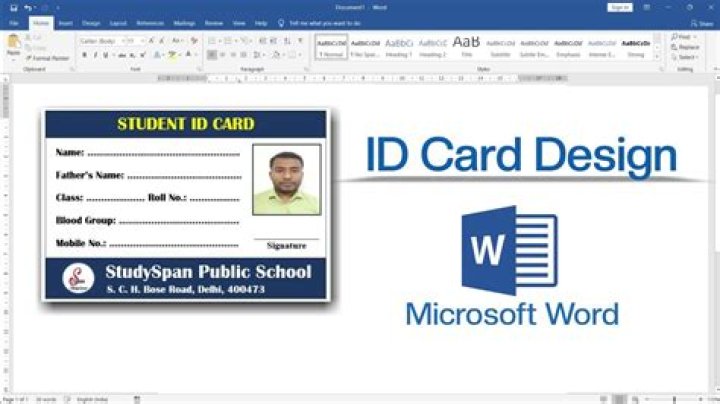Viewport: 720px width, 404px height.
Task: Apply the Heading 1 style
Action: 399,47
